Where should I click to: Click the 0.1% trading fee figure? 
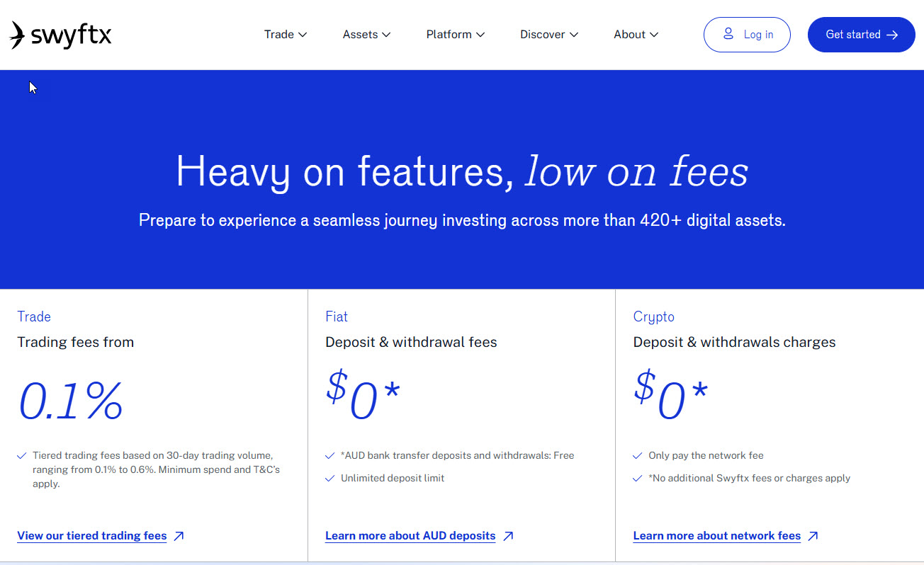pyautogui.click(x=71, y=401)
